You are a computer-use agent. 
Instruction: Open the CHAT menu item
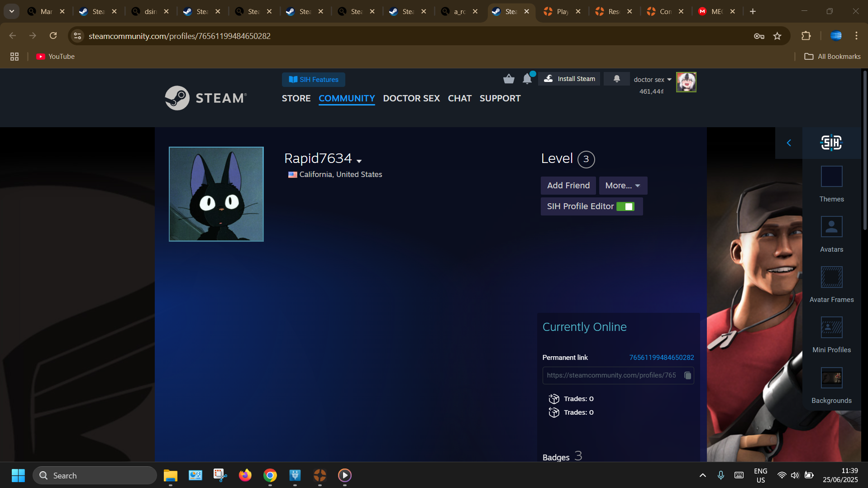coord(460,98)
